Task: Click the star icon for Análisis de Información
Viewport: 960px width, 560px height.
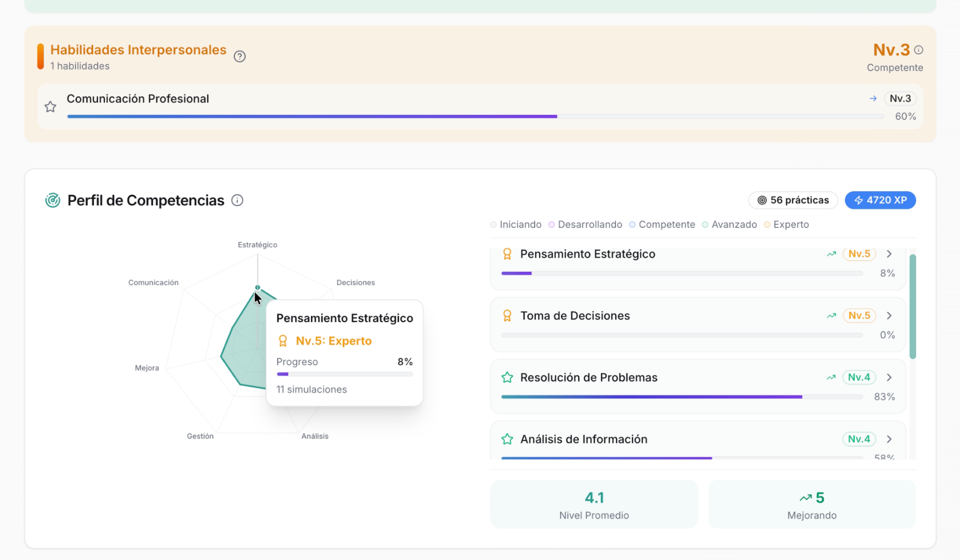Action: (507, 439)
